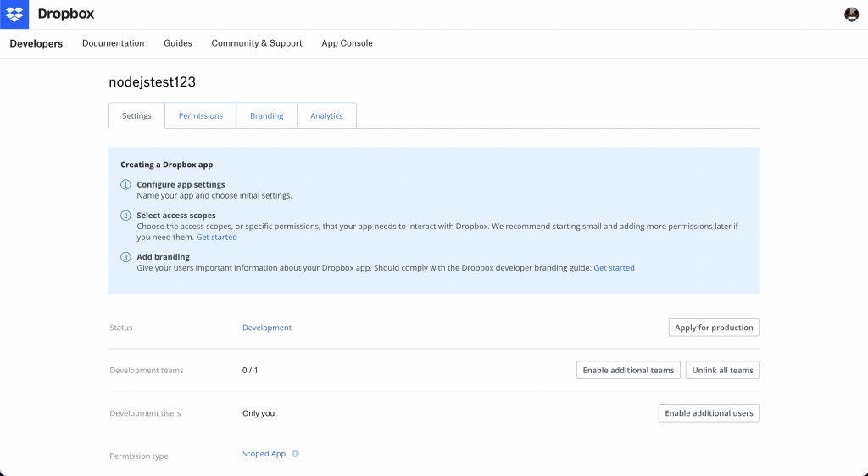Go to the Developers home link
The height and width of the screenshot is (476, 868).
pos(36,44)
